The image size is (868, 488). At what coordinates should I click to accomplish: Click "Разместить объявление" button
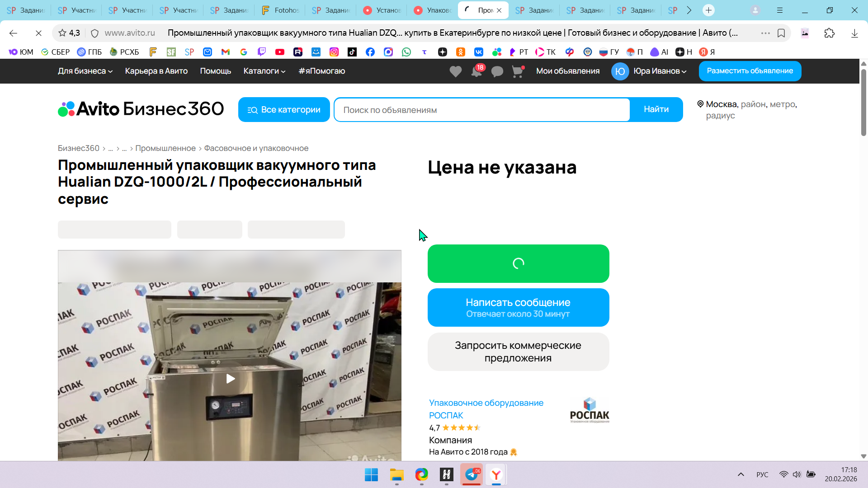(x=750, y=71)
